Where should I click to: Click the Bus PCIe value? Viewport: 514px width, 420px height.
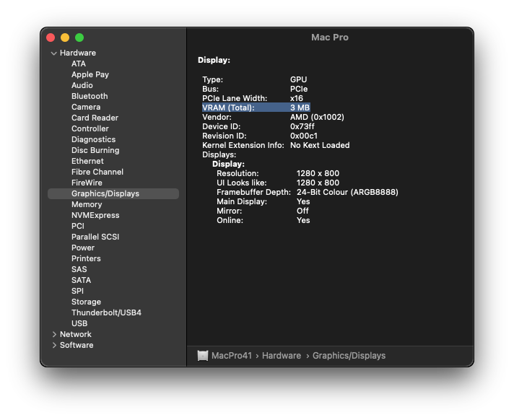[299, 89]
